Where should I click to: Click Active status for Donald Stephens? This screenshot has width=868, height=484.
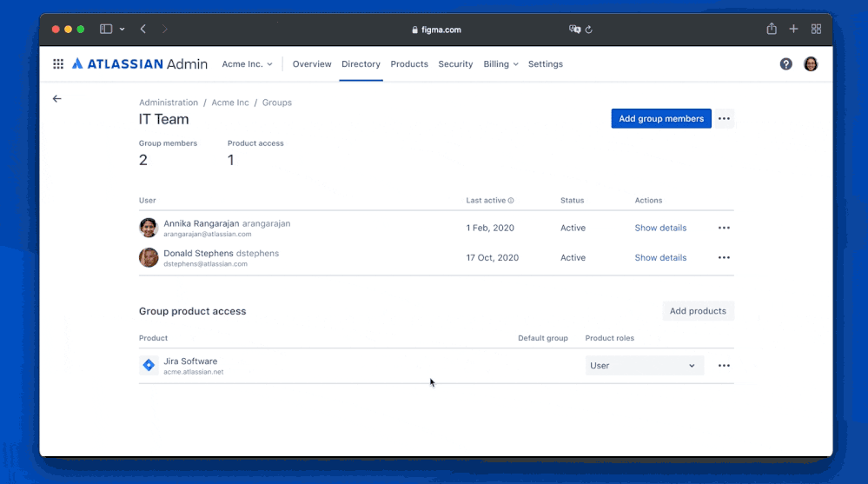click(573, 257)
